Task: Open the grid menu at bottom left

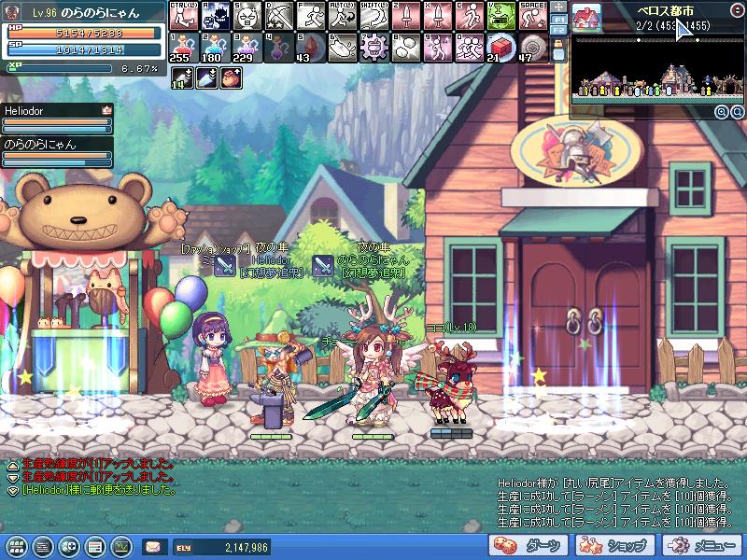Action: [16, 547]
